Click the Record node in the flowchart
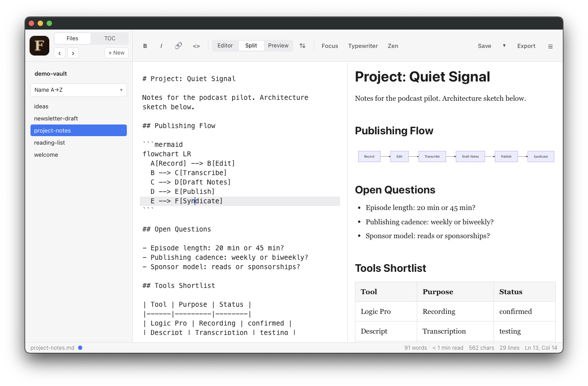588x386 pixels. tap(369, 156)
